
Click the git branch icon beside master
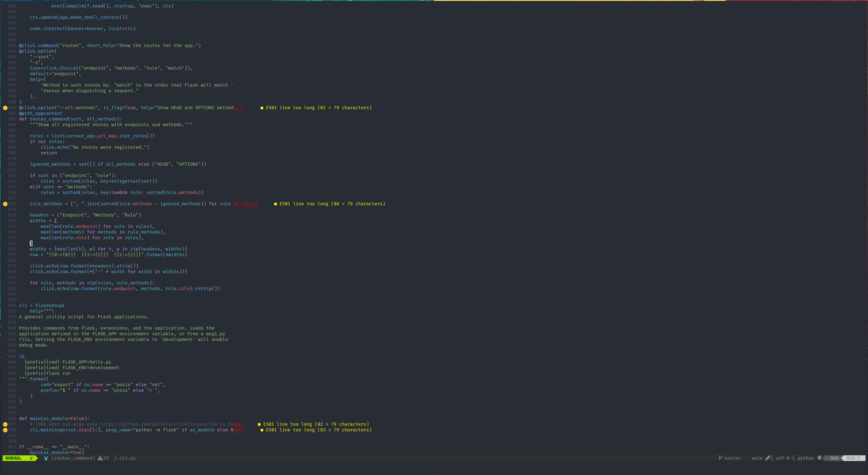[x=720, y=458]
